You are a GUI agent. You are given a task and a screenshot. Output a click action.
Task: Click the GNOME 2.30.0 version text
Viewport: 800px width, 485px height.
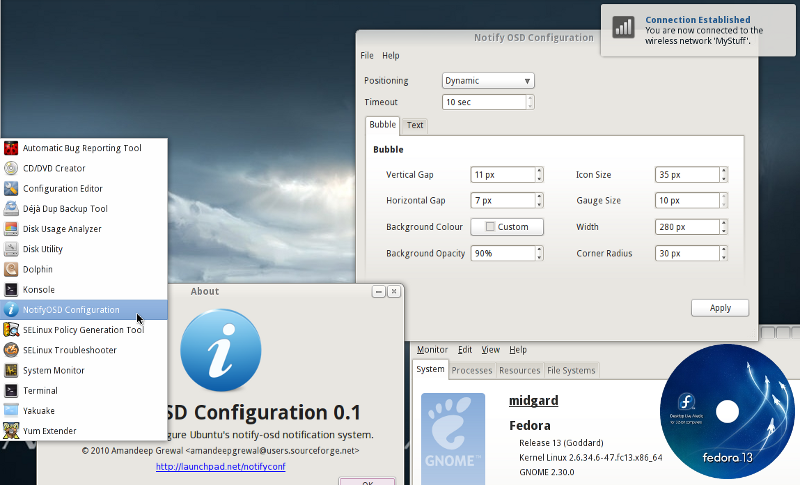point(546,472)
